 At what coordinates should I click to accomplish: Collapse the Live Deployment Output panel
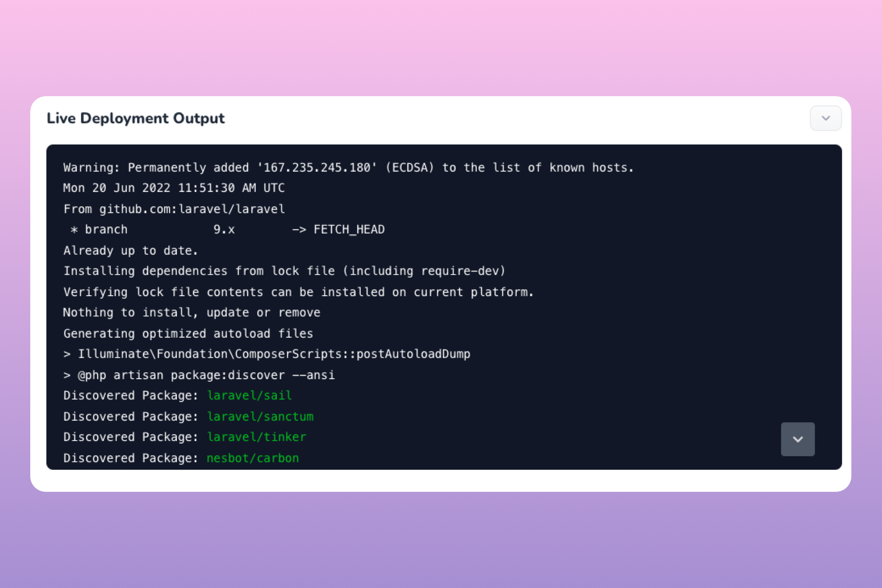(825, 118)
